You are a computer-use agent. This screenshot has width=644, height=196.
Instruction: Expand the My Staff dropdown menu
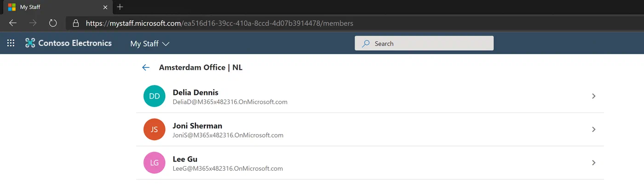pyautogui.click(x=150, y=44)
